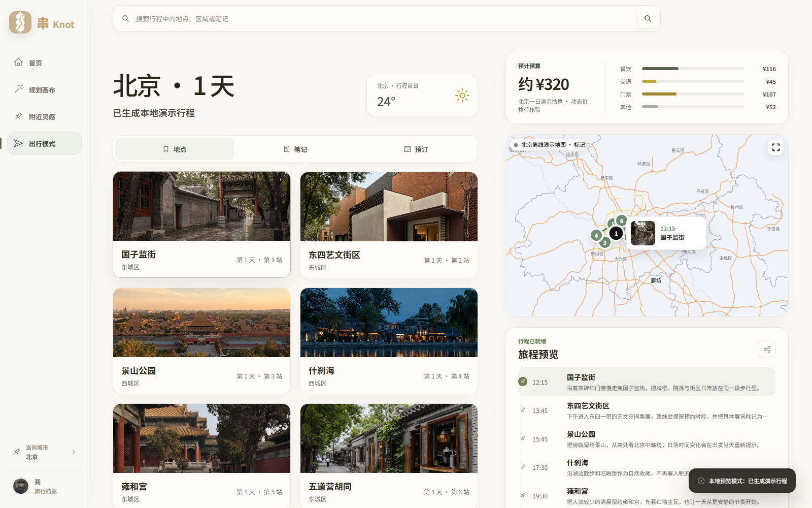Click the sun weather icon
This screenshot has height=508, width=812.
[462, 96]
